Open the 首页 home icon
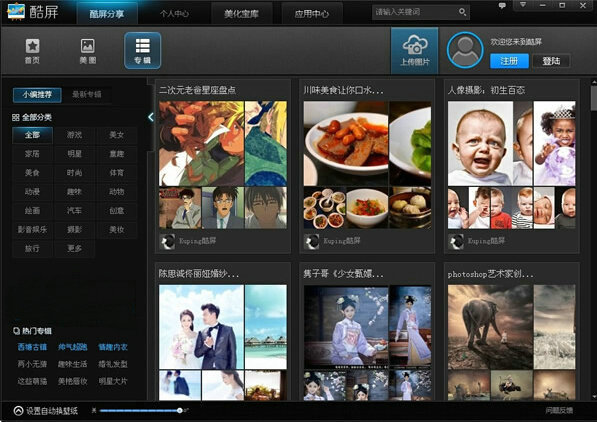Screen dimensions: 597x422 click(32, 50)
